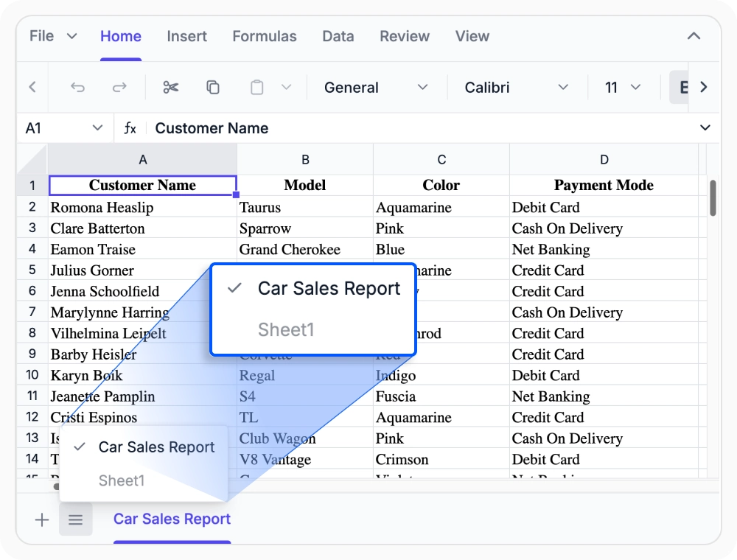Click Net Banking in row 4
The width and height of the screenshot is (737, 560).
click(604, 250)
